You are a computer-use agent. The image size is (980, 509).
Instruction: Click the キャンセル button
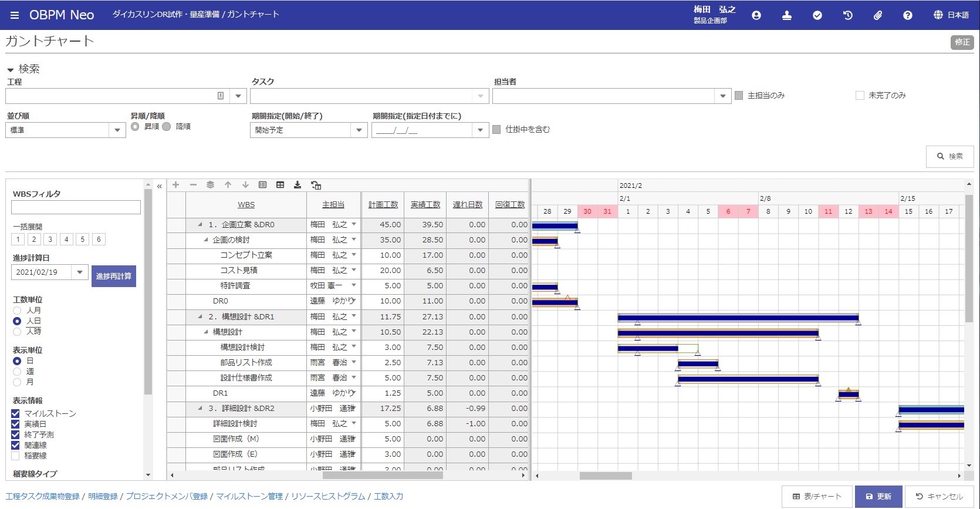(x=939, y=497)
